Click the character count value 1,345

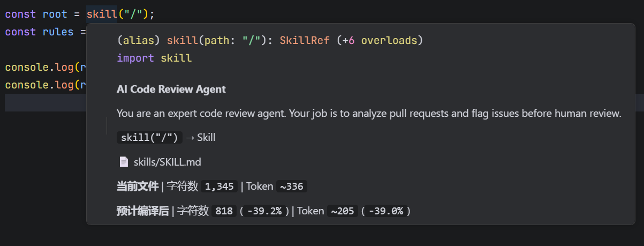pos(219,187)
